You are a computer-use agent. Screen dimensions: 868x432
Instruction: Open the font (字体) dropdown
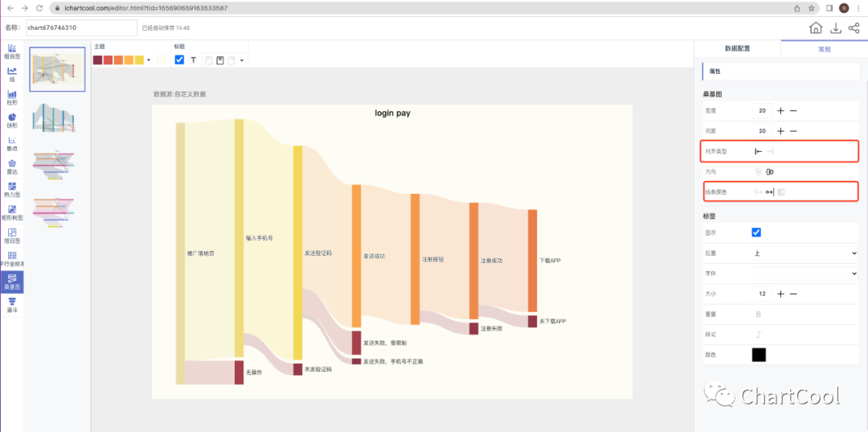(805, 274)
